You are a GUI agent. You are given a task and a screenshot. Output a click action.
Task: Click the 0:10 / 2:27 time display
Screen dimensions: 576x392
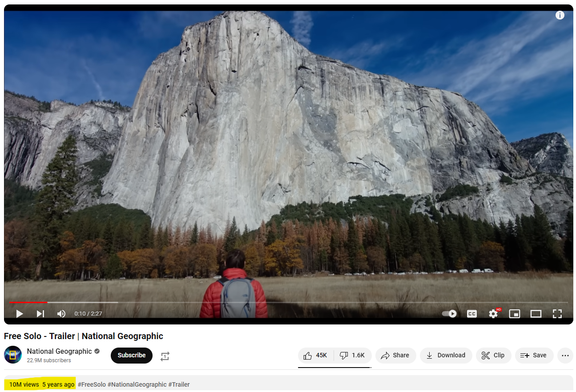click(x=88, y=314)
